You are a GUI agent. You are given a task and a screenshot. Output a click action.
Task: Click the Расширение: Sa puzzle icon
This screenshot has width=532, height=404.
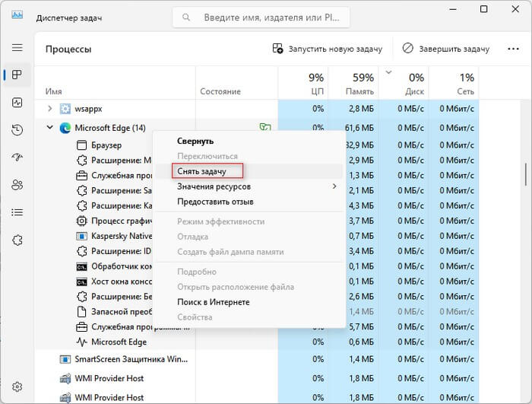pyautogui.click(x=81, y=191)
